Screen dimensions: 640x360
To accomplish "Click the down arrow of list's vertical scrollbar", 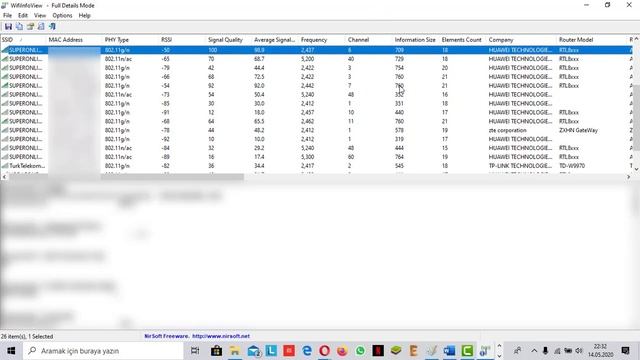I will click(636, 169).
